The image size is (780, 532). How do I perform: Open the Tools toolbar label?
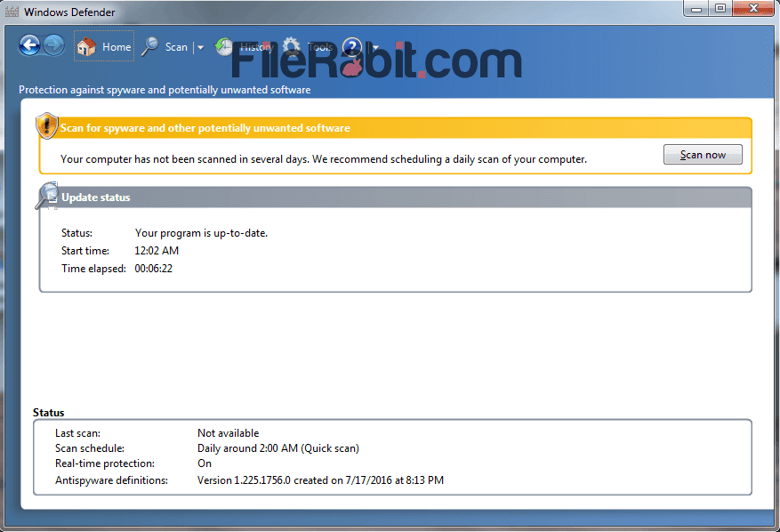(320, 47)
